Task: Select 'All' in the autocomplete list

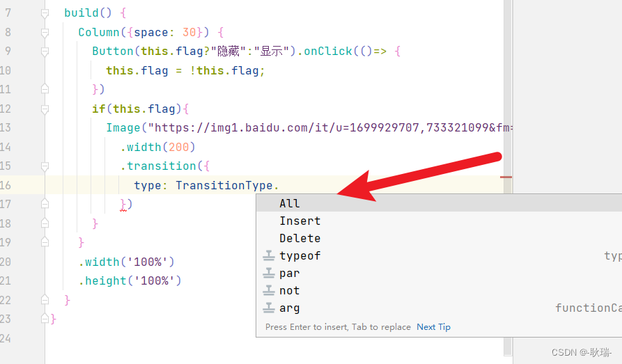Action: pyautogui.click(x=439, y=203)
